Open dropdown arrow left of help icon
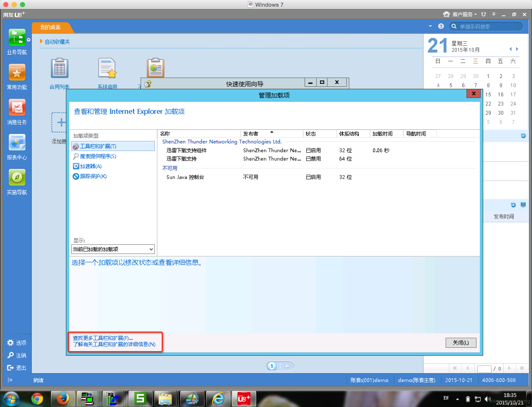The width and height of the screenshot is (532, 407). (430, 26)
